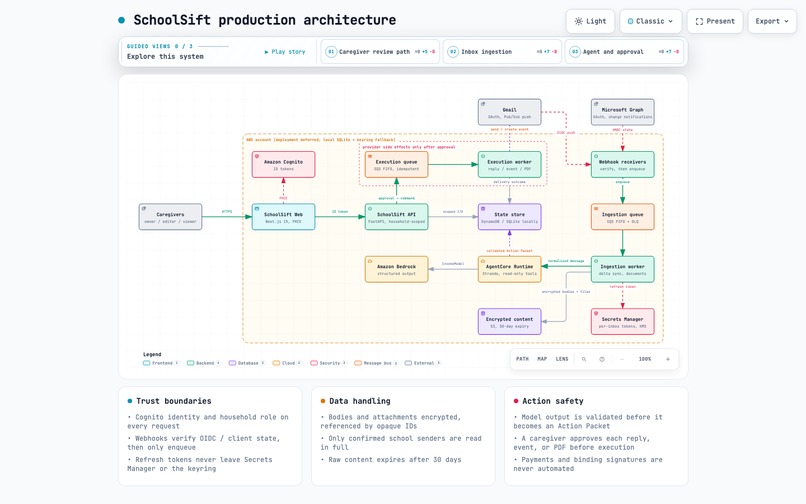Screen dimensions: 806x504
Task: Click the Execution queue node
Action: [396, 165]
